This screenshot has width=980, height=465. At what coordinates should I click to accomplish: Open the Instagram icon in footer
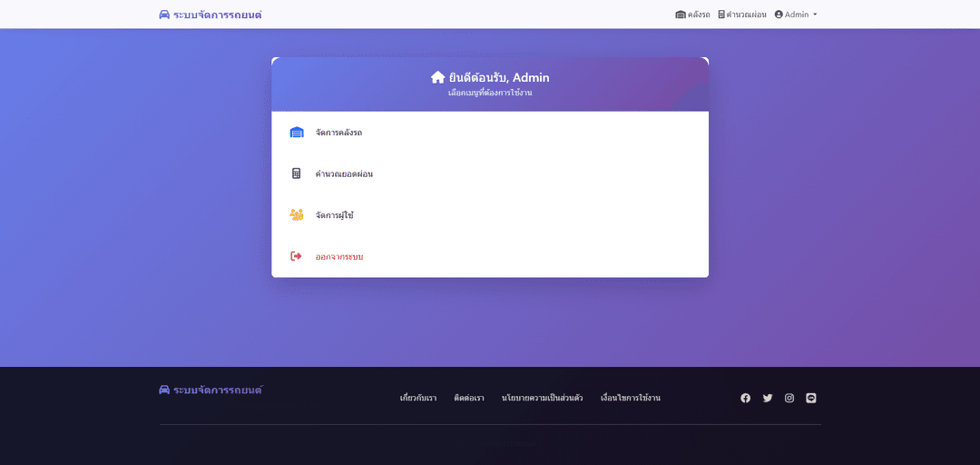[789, 398]
